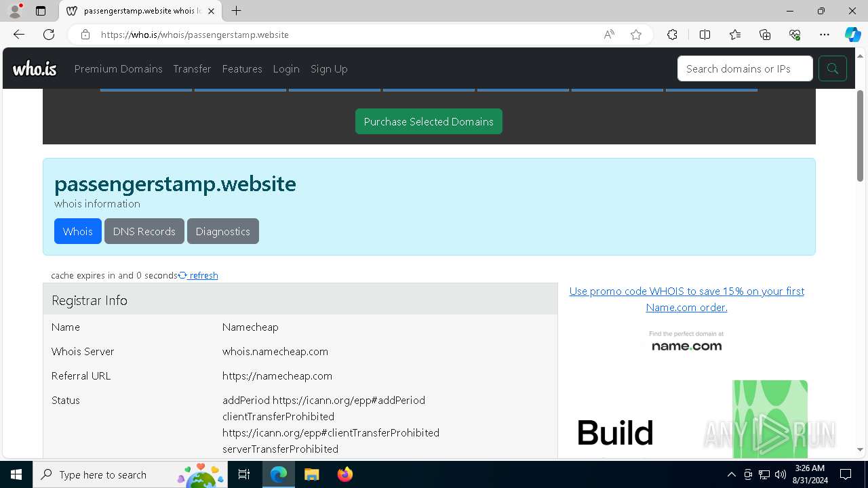
Task: Open Name.com promo code link
Action: point(686,299)
